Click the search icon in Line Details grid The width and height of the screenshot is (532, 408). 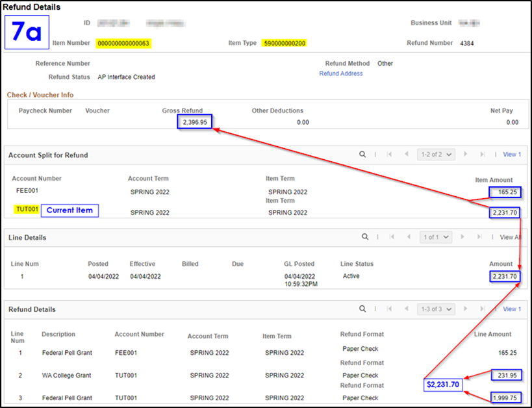tap(366, 237)
